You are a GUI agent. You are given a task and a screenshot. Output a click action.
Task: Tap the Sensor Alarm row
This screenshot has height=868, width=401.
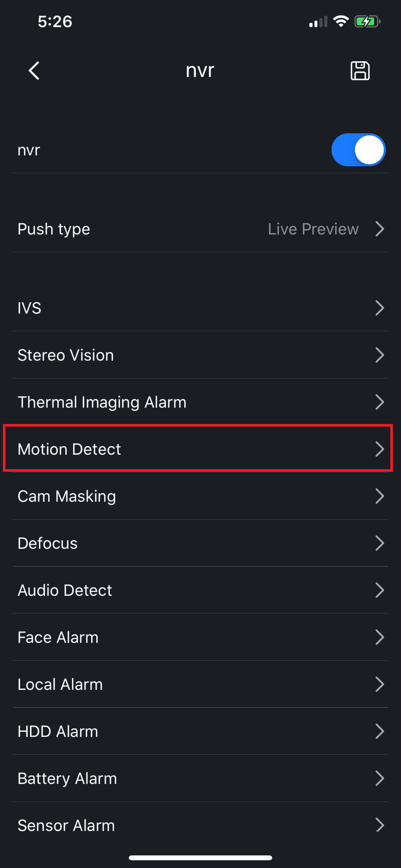(200, 826)
